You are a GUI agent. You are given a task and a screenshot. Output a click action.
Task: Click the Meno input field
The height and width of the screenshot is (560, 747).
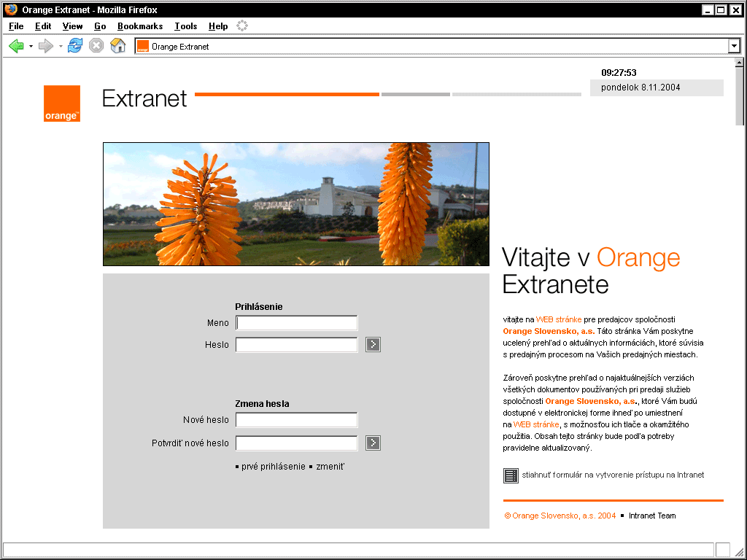click(296, 323)
